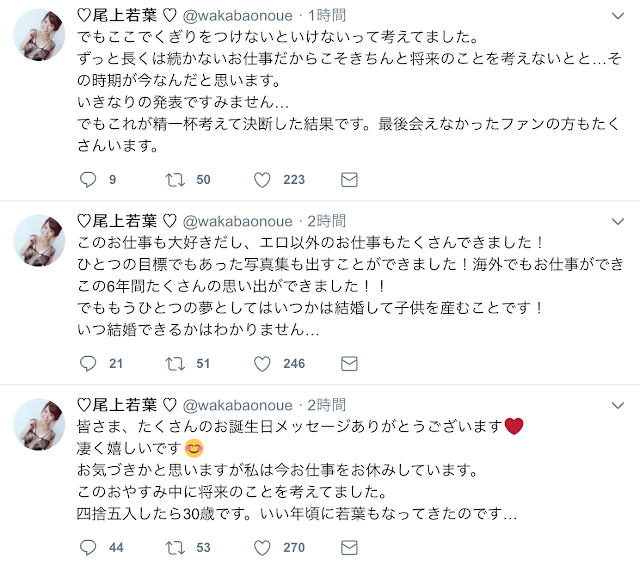Click the middle tweet's profile avatar
Screen dimensions: 640x565
pyautogui.click(x=40, y=240)
